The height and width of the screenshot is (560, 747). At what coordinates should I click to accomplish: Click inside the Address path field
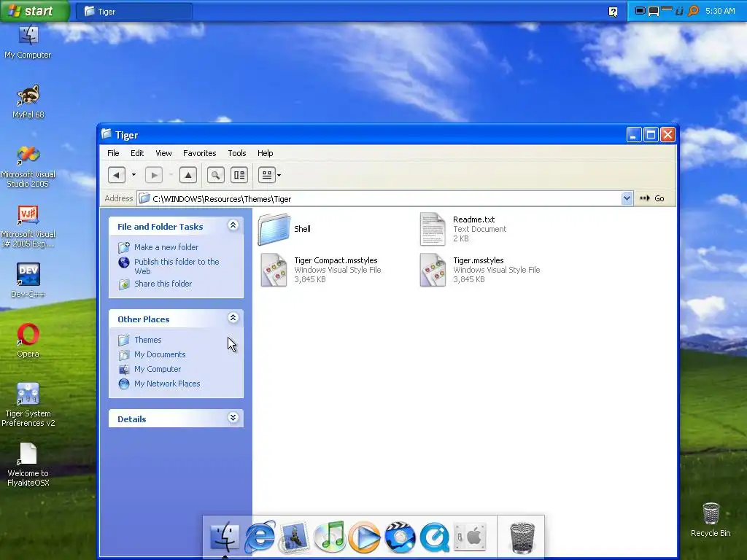(x=379, y=198)
